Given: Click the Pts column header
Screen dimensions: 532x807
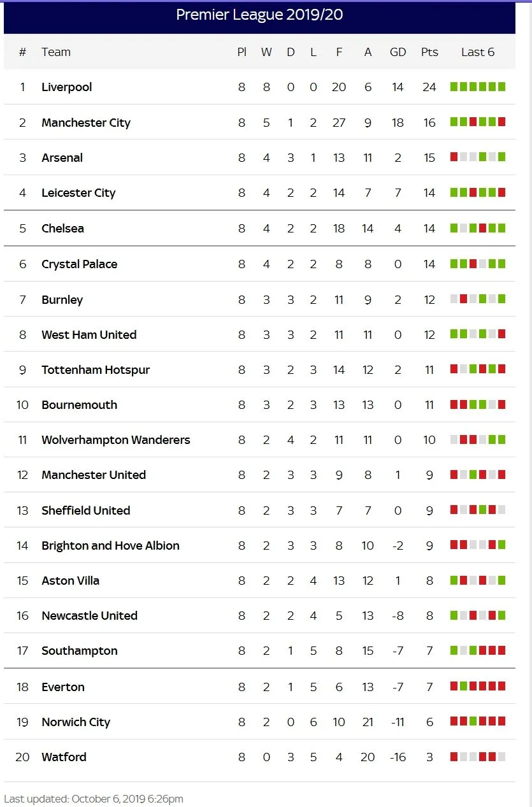Looking at the screenshot, I should pos(429,52).
